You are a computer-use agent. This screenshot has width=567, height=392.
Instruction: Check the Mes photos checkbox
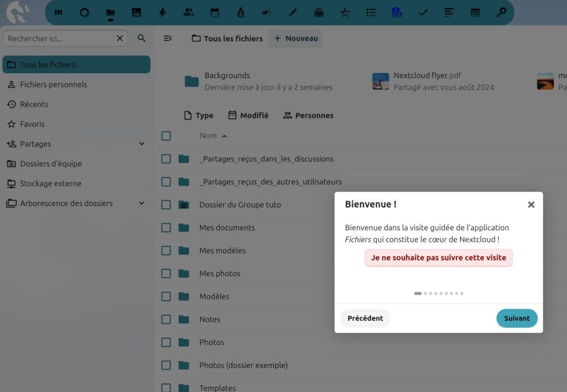(x=166, y=274)
